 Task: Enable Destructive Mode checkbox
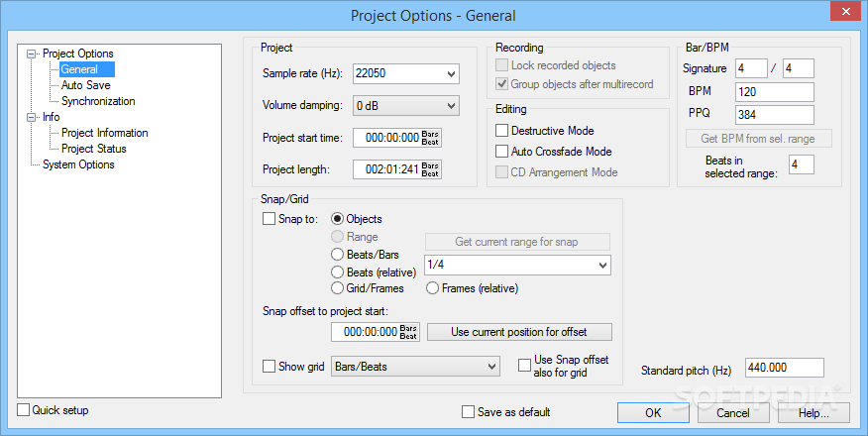(501, 131)
